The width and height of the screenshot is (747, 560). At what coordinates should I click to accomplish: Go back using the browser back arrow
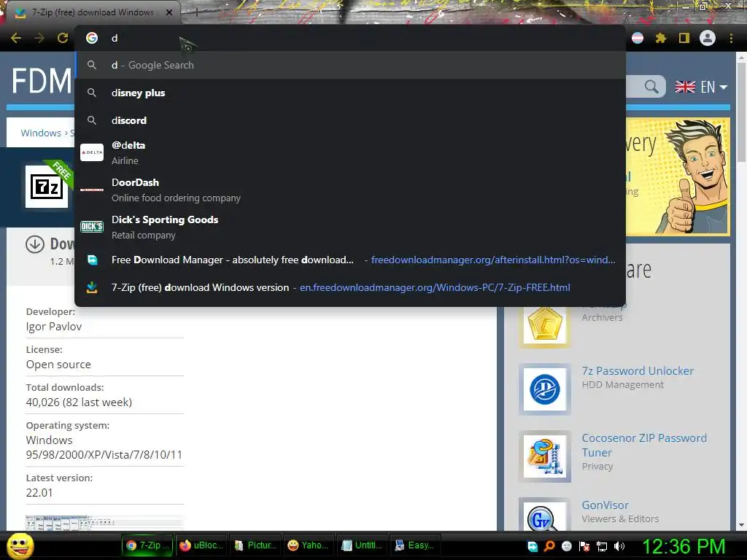coord(16,38)
